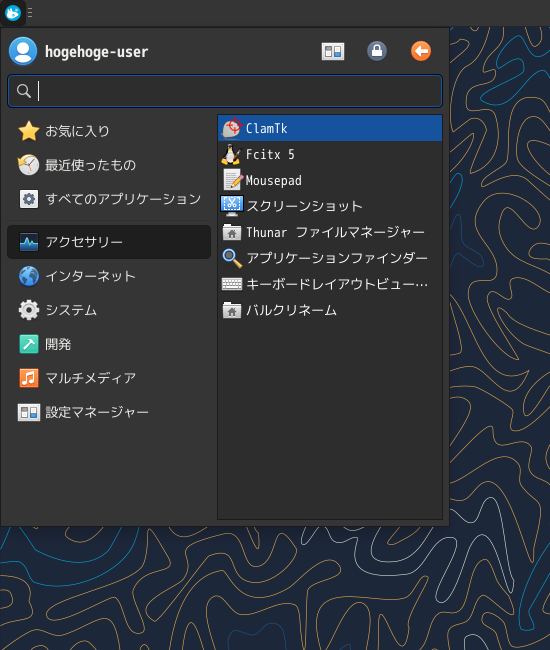The width and height of the screenshot is (550, 650).
Task: Launch アプリケーションファインダー
Action: (330, 258)
